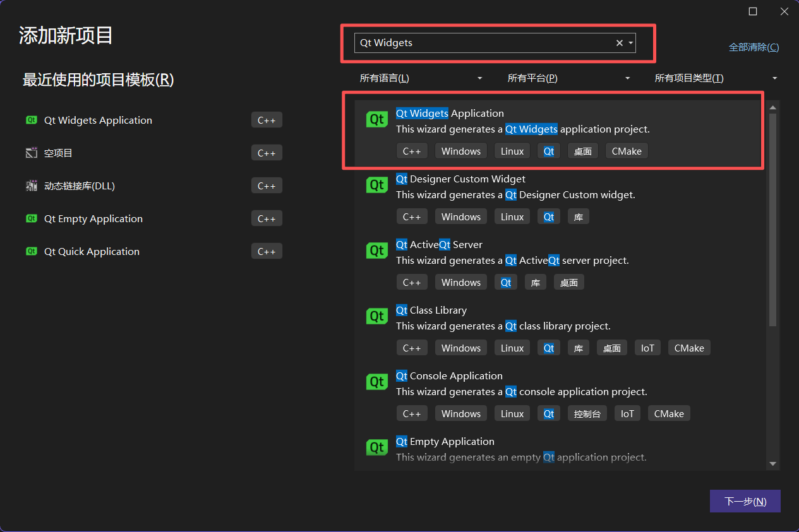799x532 pixels.
Task: Click IoT tag on Qt Class Library
Action: coord(647,348)
